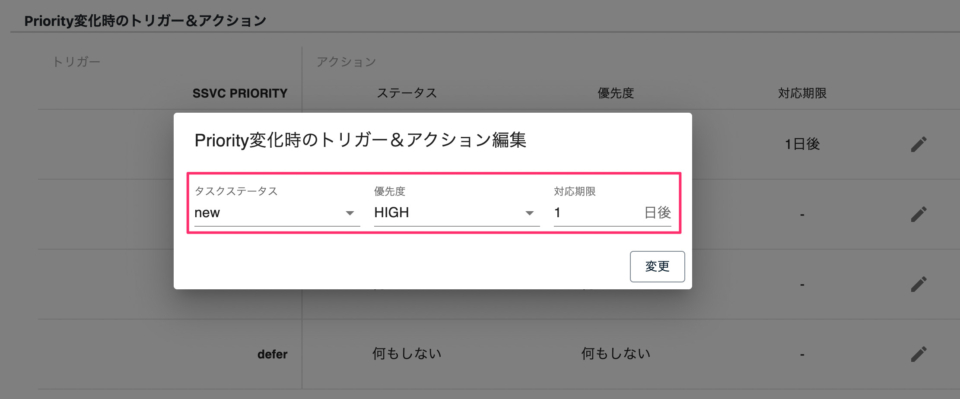960x399 pixels.
Task: Click the dropdown arrow next to HIGH
Action: pyautogui.click(x=530, y=214)
